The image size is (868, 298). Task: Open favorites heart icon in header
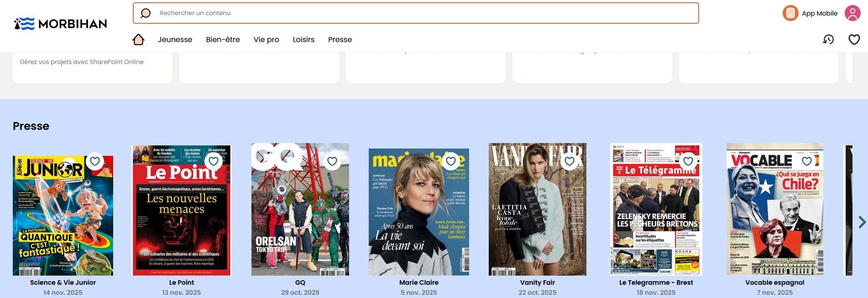pyautogui.click(x=854, y=40)
